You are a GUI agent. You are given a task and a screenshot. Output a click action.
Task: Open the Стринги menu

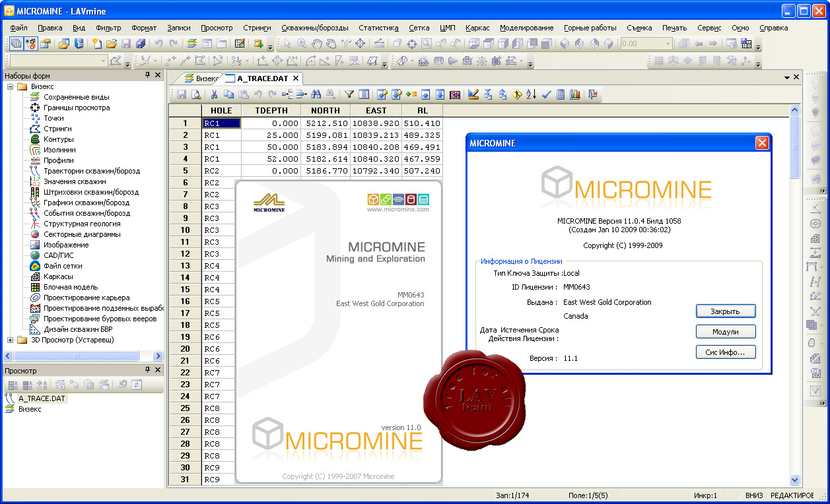tap(257, 28)
